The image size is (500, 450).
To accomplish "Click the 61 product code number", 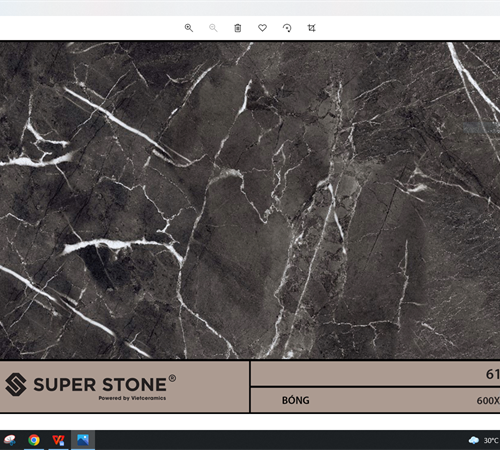I will [493, 374].
